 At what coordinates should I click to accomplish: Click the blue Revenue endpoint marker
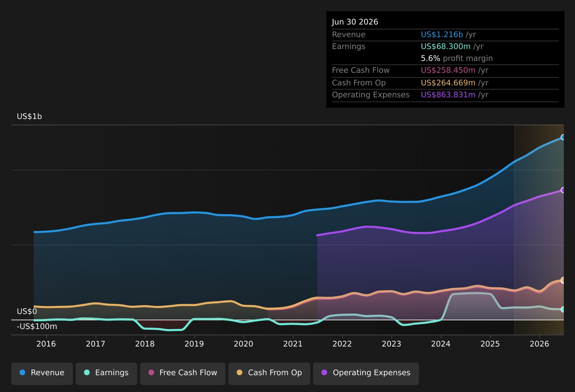pyautogui.click(x=563, y=137)
